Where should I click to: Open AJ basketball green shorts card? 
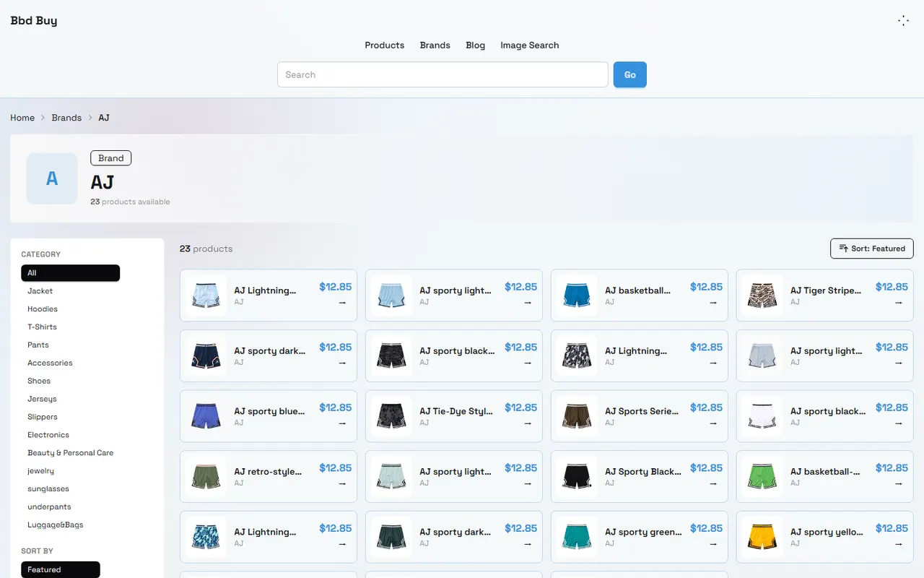coord(825,477)
